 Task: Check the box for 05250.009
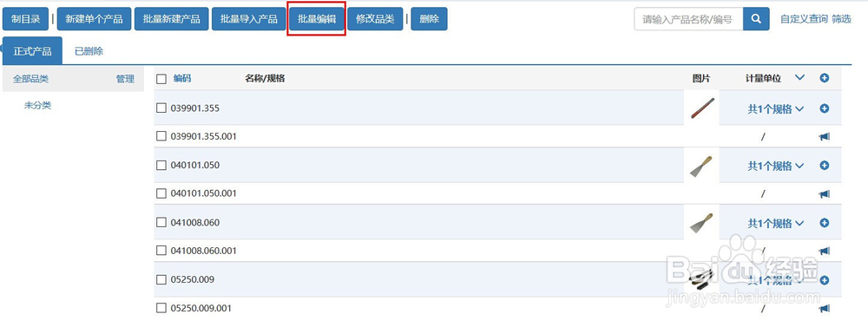pos(161,280)
